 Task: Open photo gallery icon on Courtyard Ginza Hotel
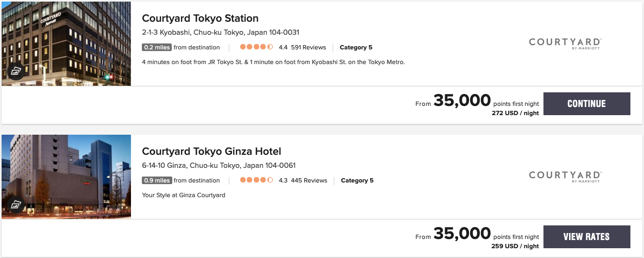[15, 205]
